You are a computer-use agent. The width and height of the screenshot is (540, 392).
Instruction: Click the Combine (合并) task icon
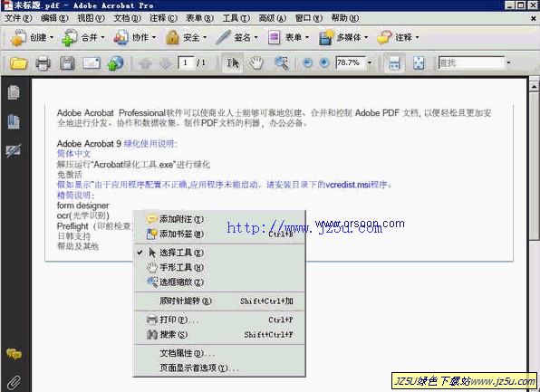[x=69, y=37]
